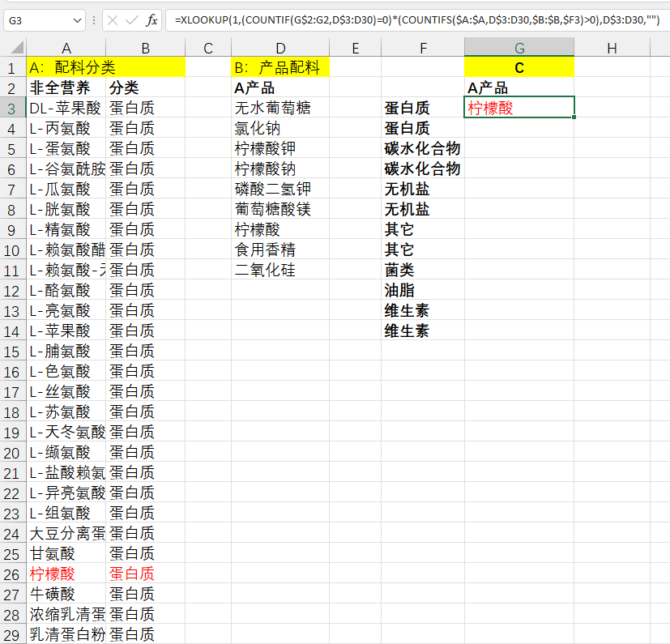
Task: Click cell D1 '产品配料' title
Action: click(280, 67)
